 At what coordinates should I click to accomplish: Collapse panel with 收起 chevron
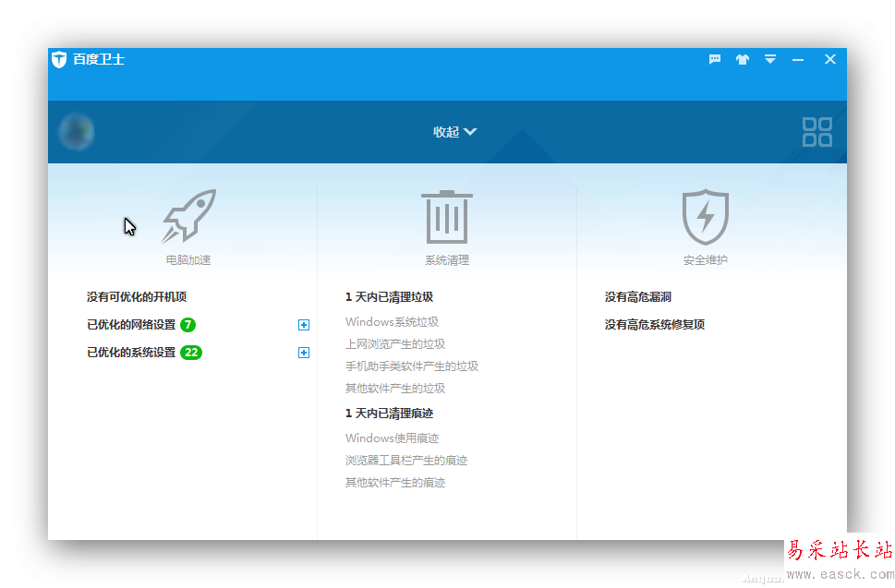point(454,132)
